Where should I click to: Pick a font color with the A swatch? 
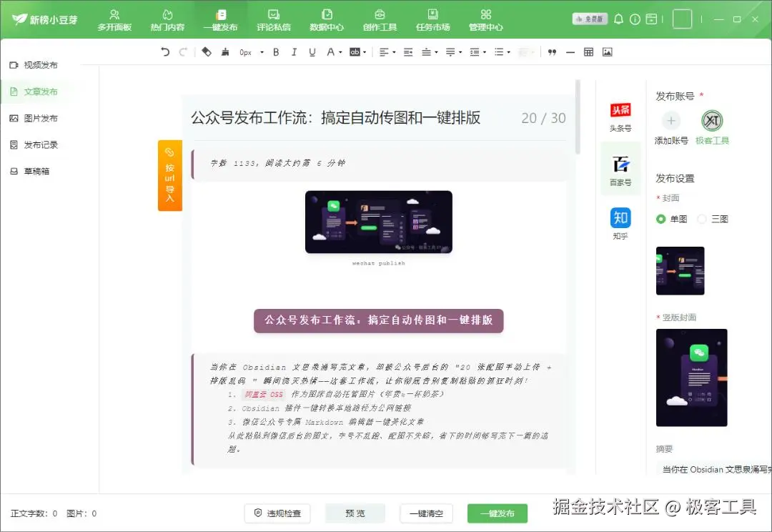(331, 51)
